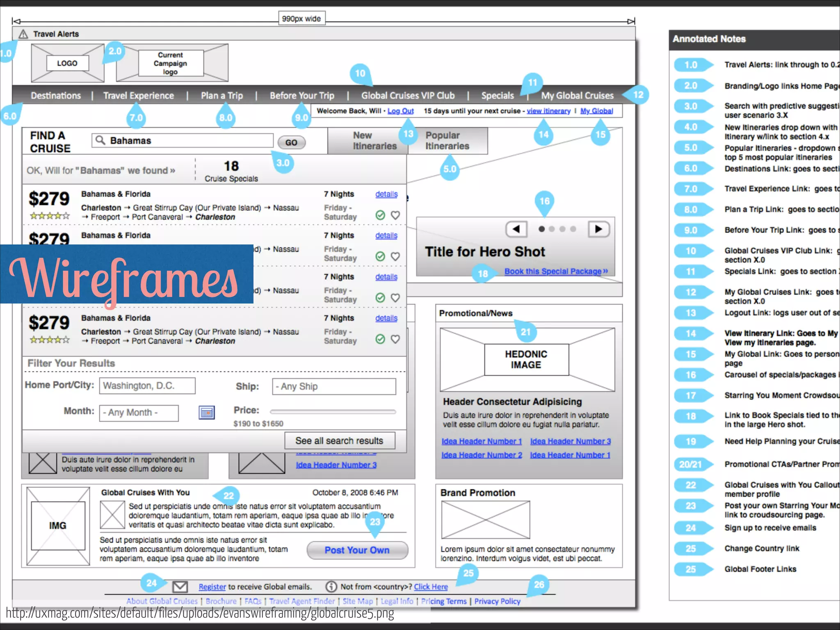This screenshot has width=840, height=630.
Task: Open details link of third cruise result
Action: click(x=386, y=277)
